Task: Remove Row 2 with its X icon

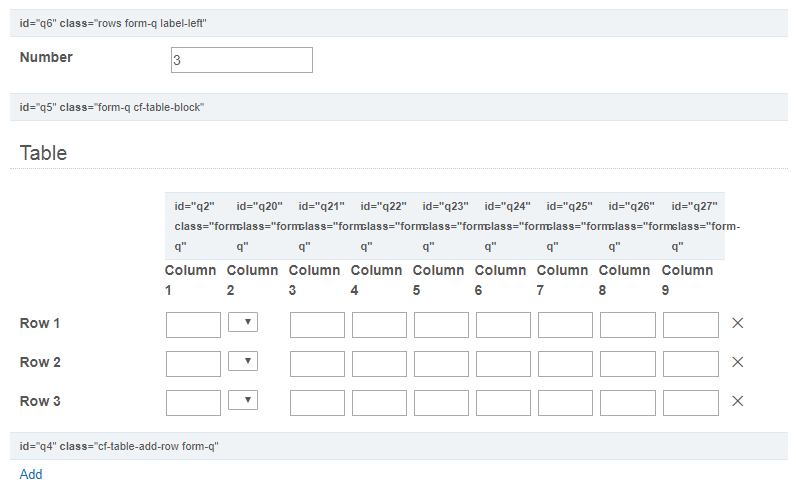Action: point(738,362)
